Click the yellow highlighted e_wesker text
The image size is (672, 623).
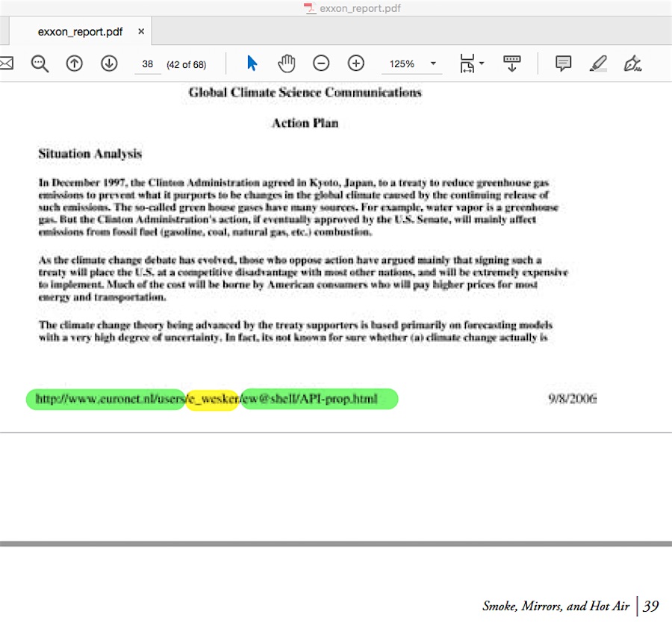(213, 400)
